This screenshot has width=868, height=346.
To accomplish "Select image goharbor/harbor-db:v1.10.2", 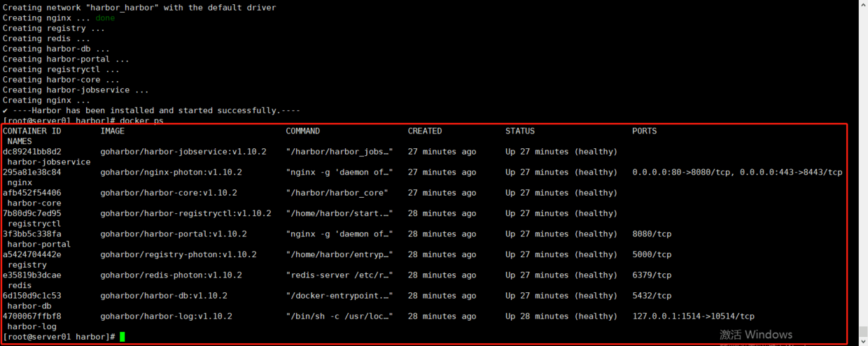I will [x=164, y=296].
